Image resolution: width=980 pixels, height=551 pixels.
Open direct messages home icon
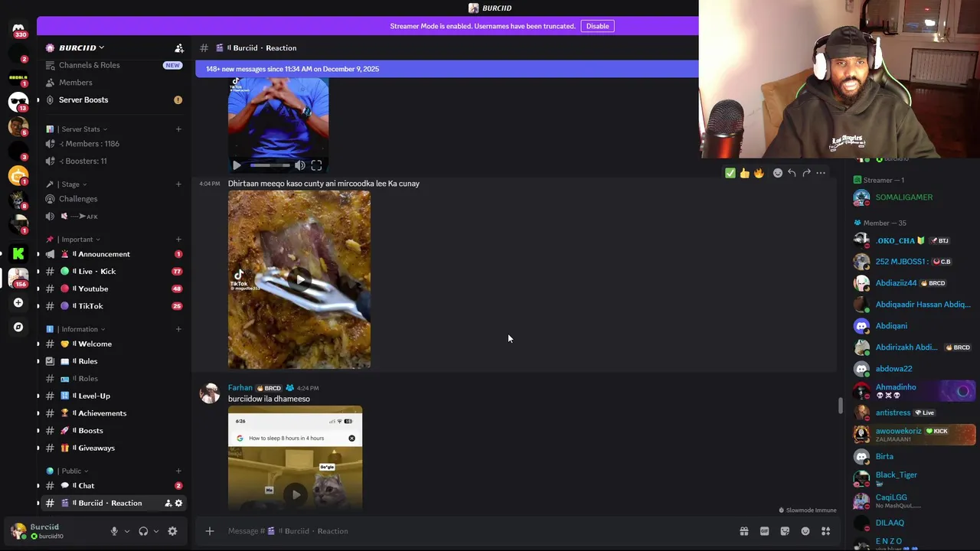coord(18,28)
